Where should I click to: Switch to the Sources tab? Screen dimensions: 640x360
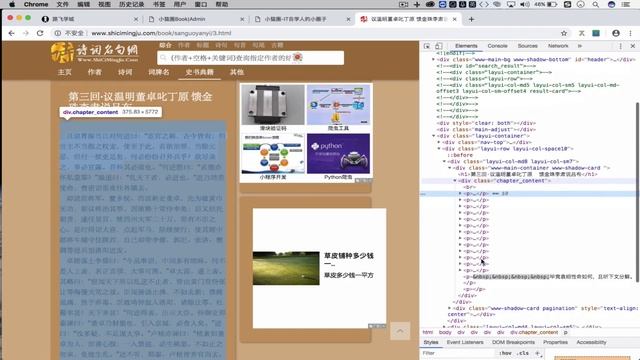(527, 46)
